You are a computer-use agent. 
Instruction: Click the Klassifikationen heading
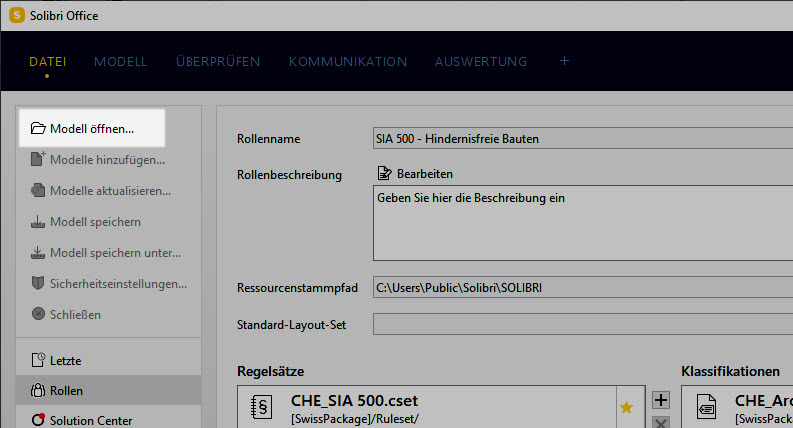click(730, 371)
